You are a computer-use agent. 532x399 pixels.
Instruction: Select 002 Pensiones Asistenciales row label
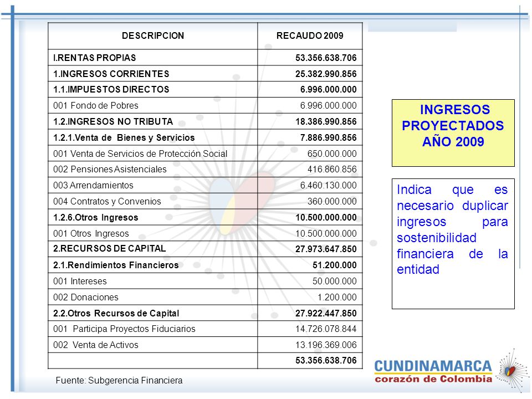point(110,170)
